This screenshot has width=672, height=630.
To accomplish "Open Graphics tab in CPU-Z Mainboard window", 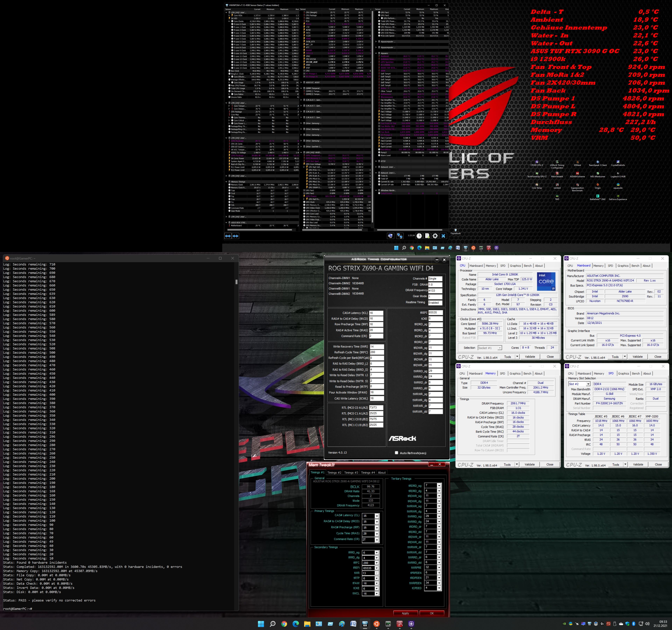I will click(x=623, y=266).
